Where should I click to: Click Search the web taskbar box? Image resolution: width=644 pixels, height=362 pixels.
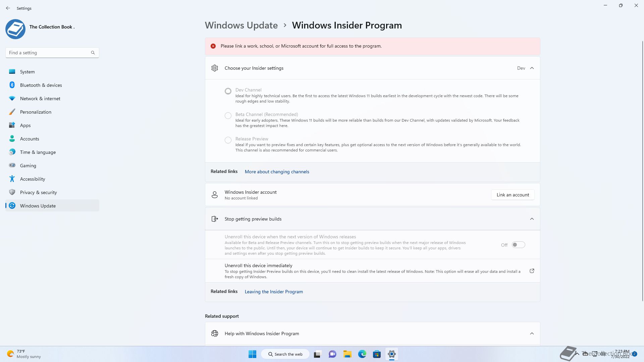tap(285, 354)
